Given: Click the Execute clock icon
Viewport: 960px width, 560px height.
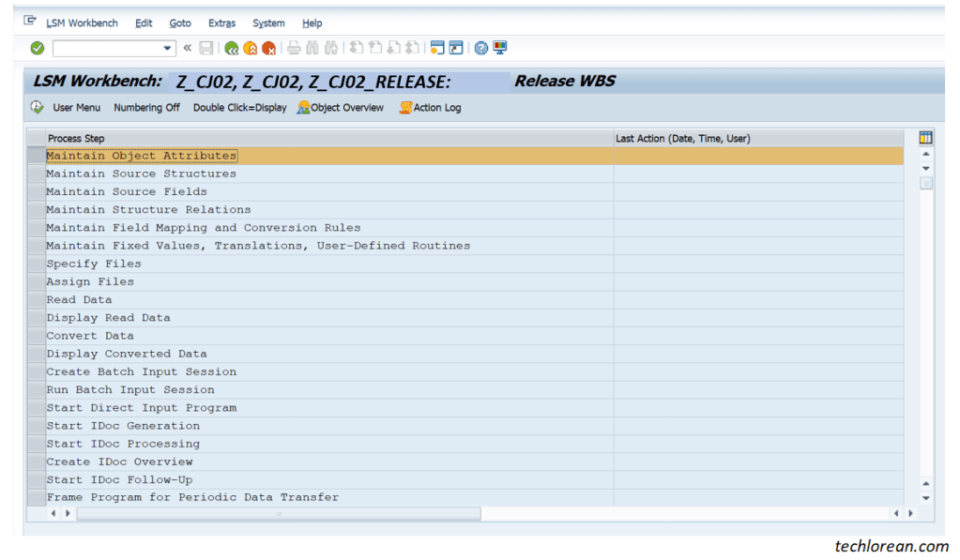Looking at the screenshot, I should click(36, 108).
